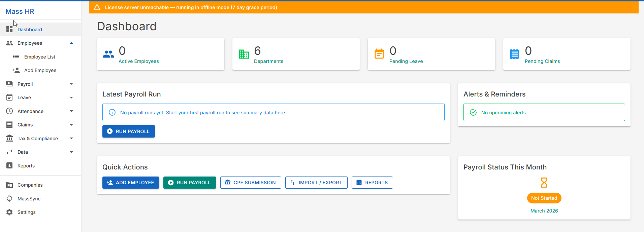644x232 pixels.
Task: Click the Leave calendar icon in sidebar
Action: pyautogui.click(x=9, y=98)
